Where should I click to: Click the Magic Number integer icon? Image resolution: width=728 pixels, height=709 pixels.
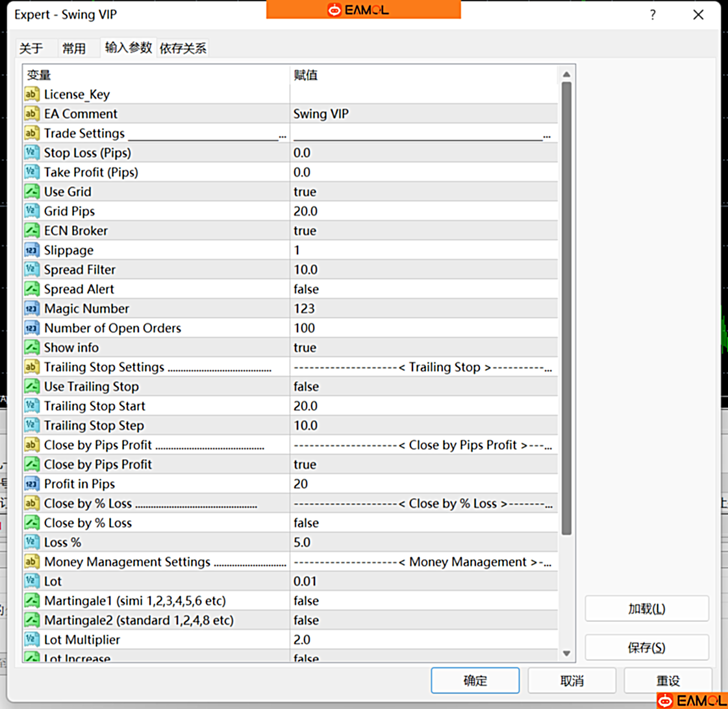point(32,309)
